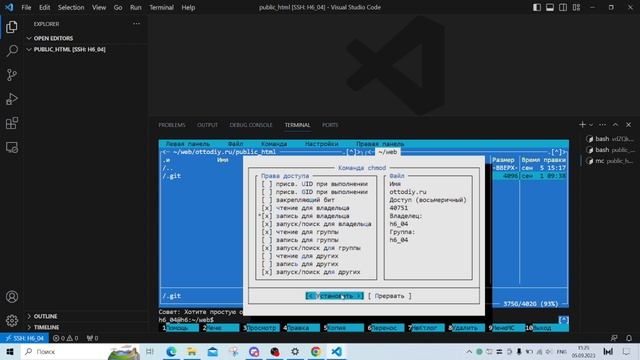Open Microsoft Edge from taskbar
This screenshot has width=640, height=360.
click(171, 351)
